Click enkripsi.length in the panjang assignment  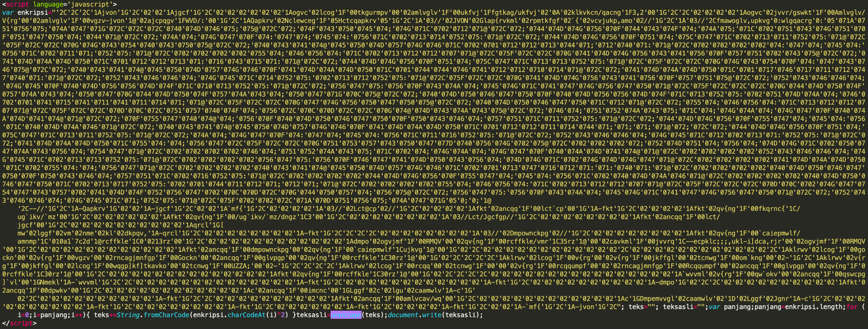[x=813, y=307]
